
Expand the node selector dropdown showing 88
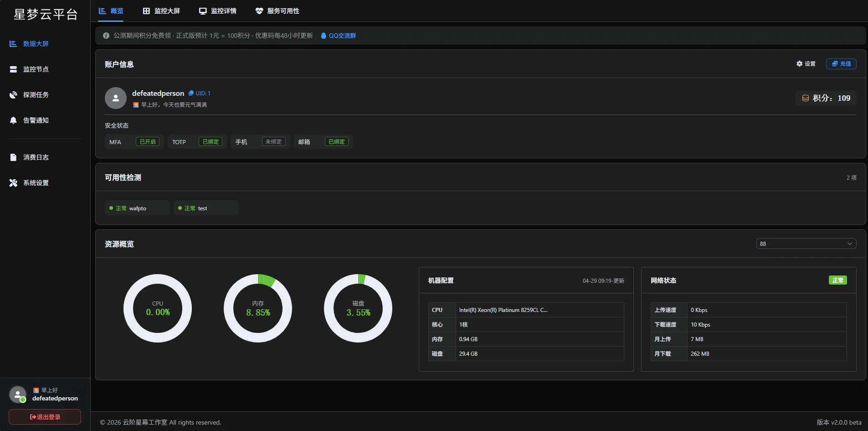(806, 244)
